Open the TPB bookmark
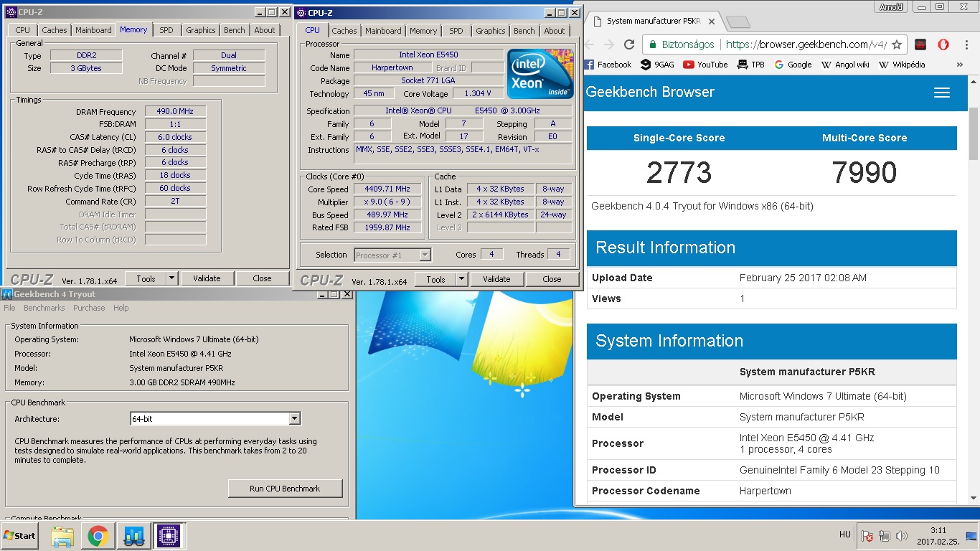The image size is (980, 551). pyautogui.click(x=751, y=65)
